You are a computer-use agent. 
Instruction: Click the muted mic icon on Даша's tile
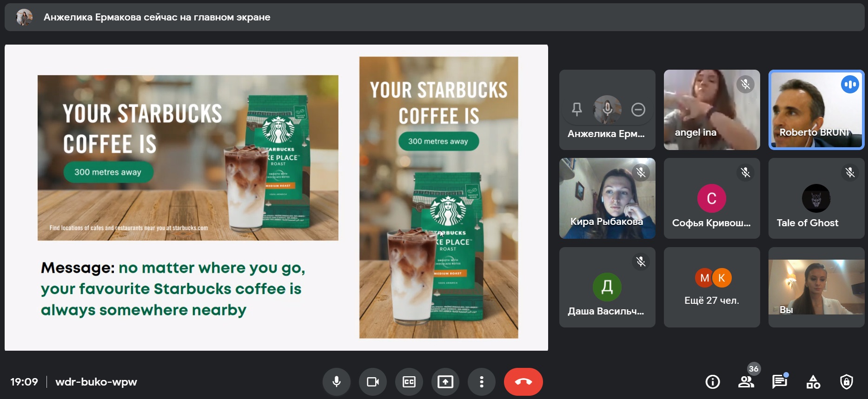click(x=641, y=262)
